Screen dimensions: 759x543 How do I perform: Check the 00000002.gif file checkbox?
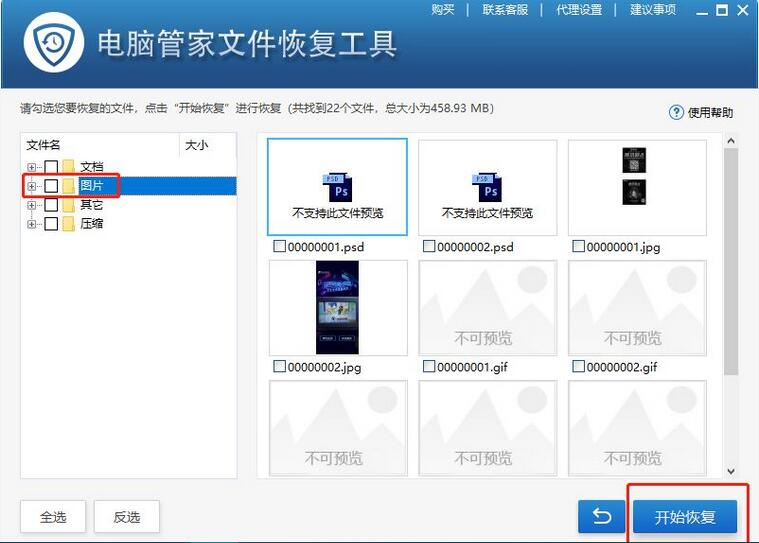click(578, 366)
